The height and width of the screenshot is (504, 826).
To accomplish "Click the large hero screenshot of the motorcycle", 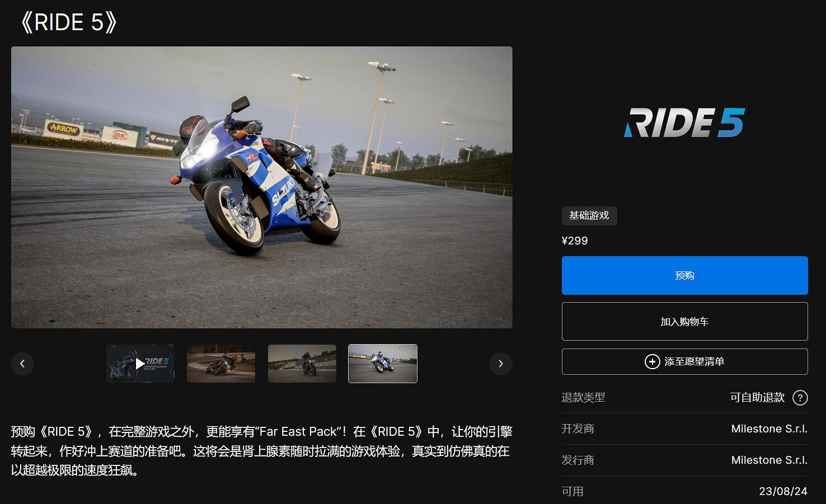I will point(262,187).
